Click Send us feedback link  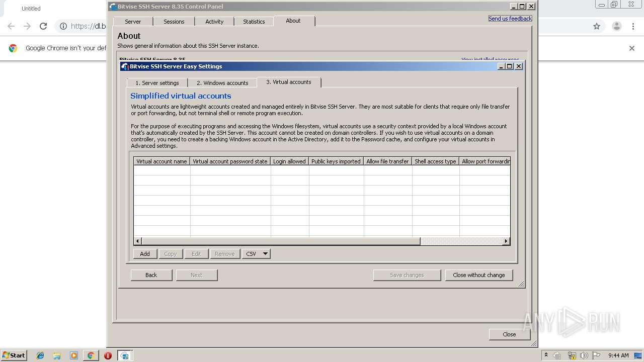510,19
